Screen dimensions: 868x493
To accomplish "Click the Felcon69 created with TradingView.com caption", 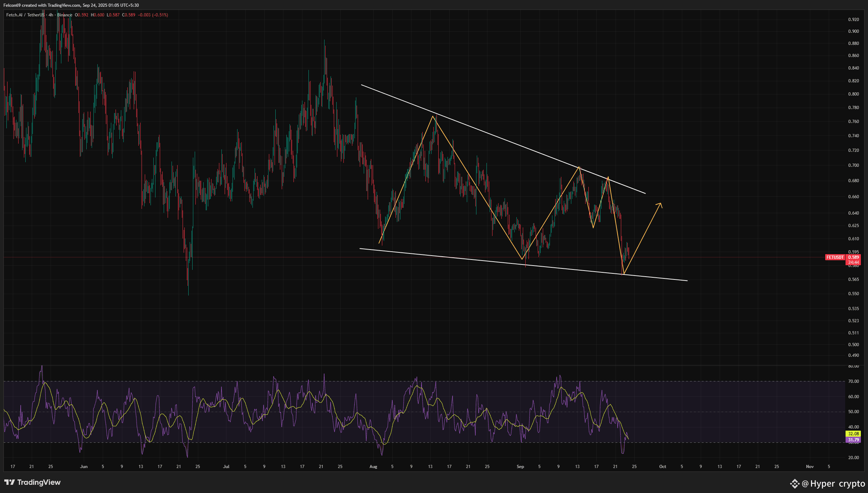I will (x=71, y=5).
